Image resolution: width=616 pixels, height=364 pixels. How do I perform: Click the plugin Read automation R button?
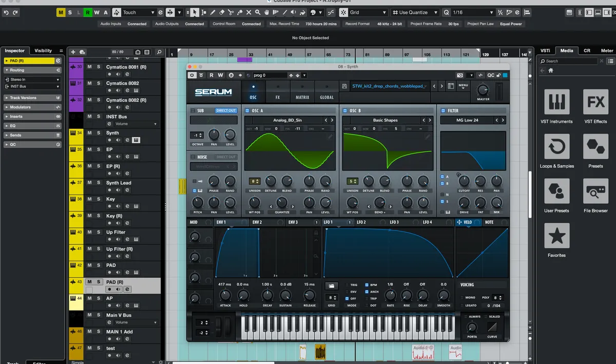point(211,75)
